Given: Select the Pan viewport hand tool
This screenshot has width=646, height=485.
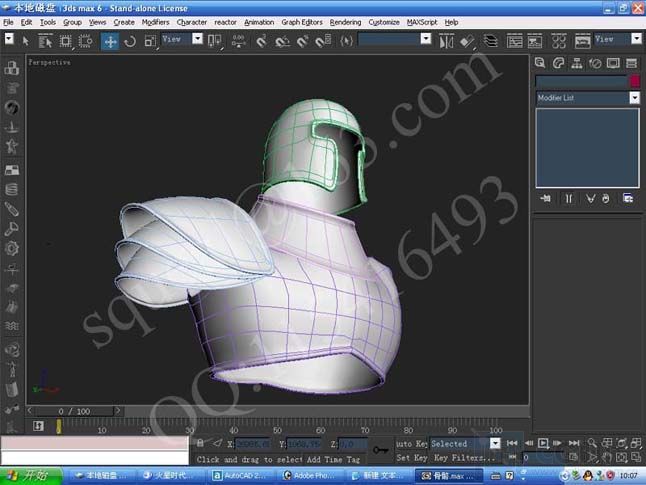Looking at the screenshot, I should (x=606, y=457).
